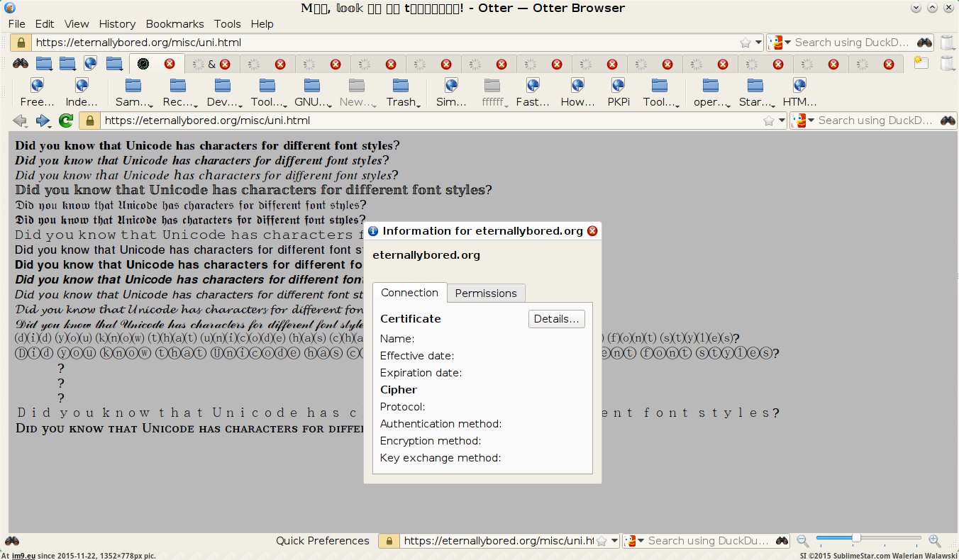Expand the Dev... bookmark folder
Viewport: 959px width, 560px height.
point(223,93)
